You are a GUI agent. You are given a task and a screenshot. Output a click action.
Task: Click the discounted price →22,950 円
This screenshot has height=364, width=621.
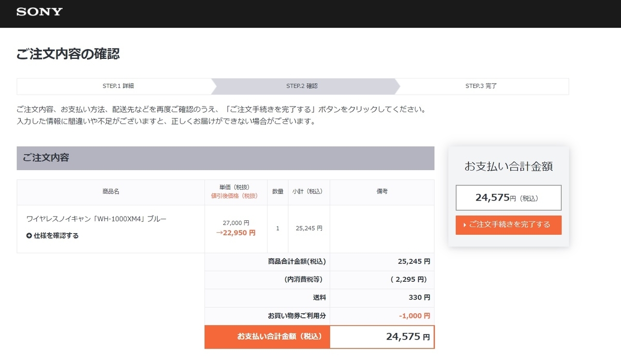(x=236, y=233)
